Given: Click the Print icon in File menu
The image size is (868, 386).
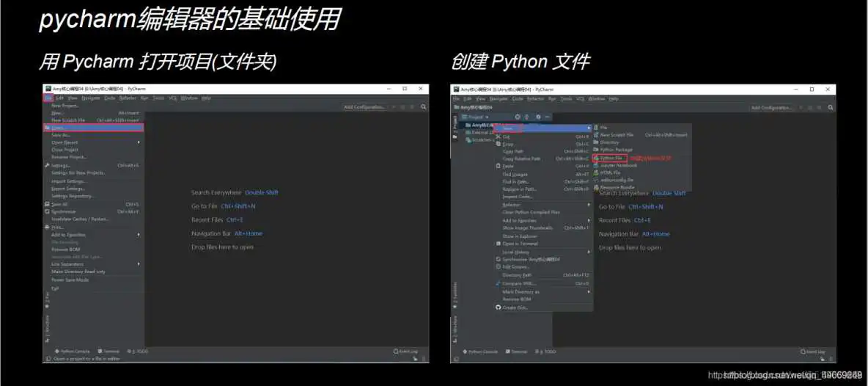Looking at the screenshot, I should pos(48,227).
